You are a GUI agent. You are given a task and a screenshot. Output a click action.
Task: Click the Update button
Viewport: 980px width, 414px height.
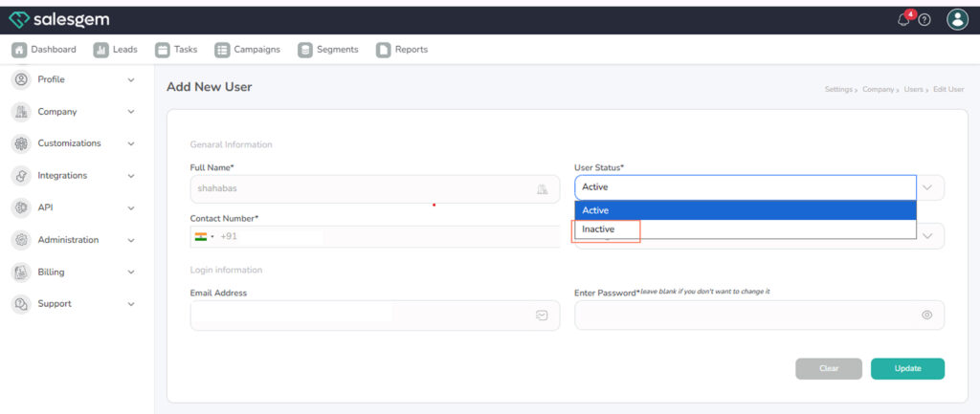(907, 368)
